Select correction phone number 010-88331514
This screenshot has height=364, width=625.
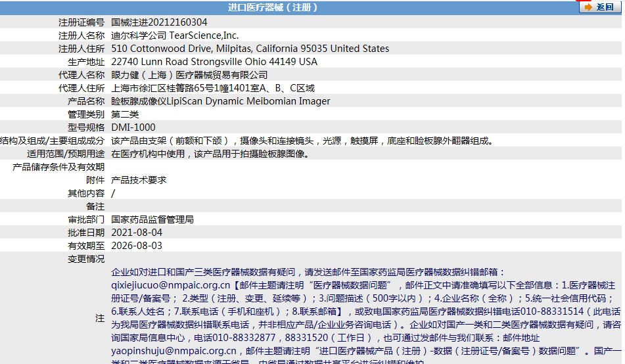[x=551, y=312]
